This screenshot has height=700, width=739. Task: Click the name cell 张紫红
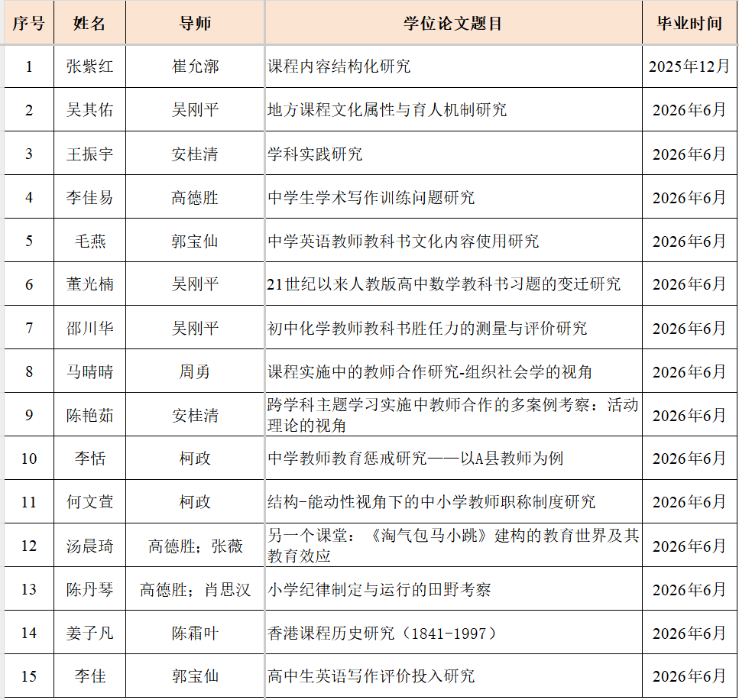click(89, 66)
